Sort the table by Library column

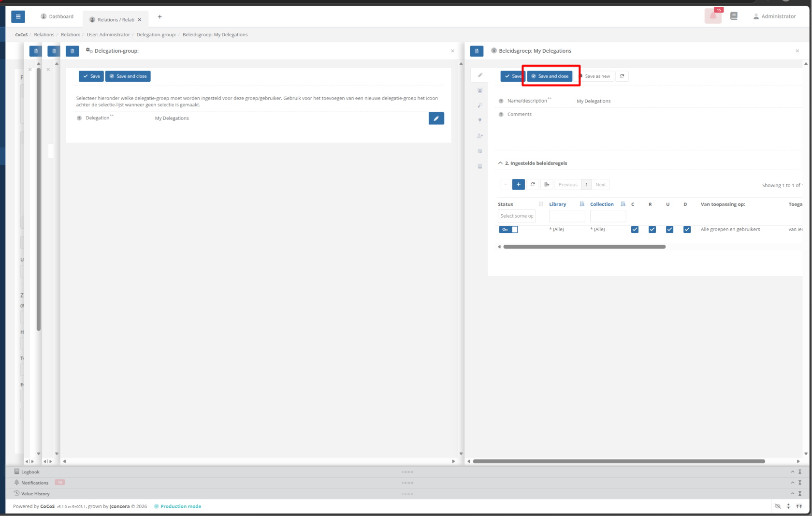tap(557, 204)
